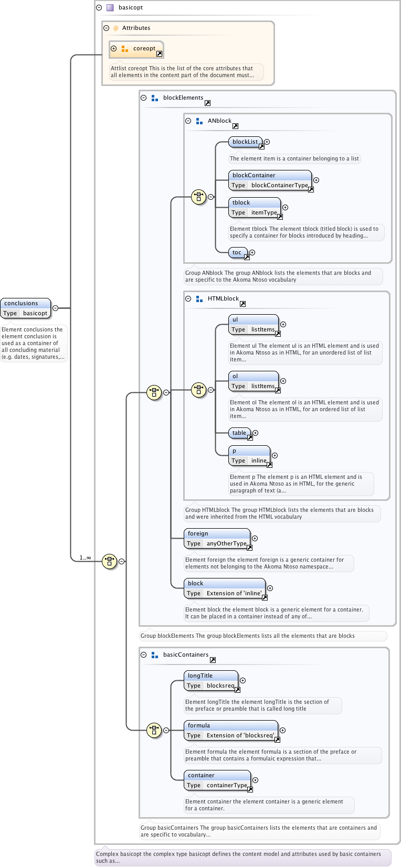Expand the blockList element

point(267,142)
